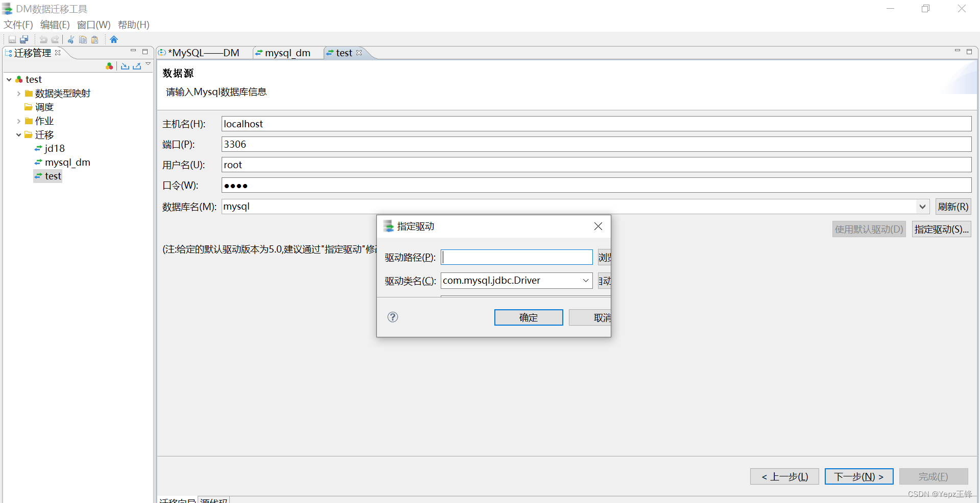The image size is (980, 503).
Task: Click the Paste clipboard icon
Action: tap(94, 39)
